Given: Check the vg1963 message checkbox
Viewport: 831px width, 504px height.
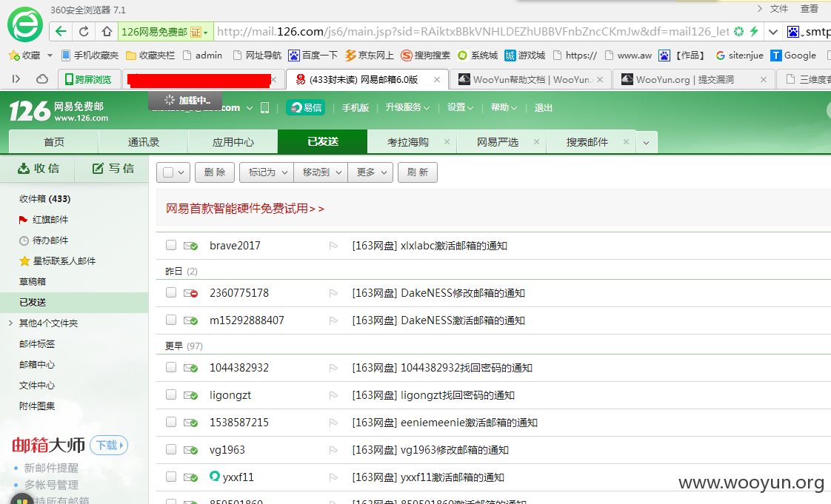Looking at the screenshot, I should pos(170,449).
